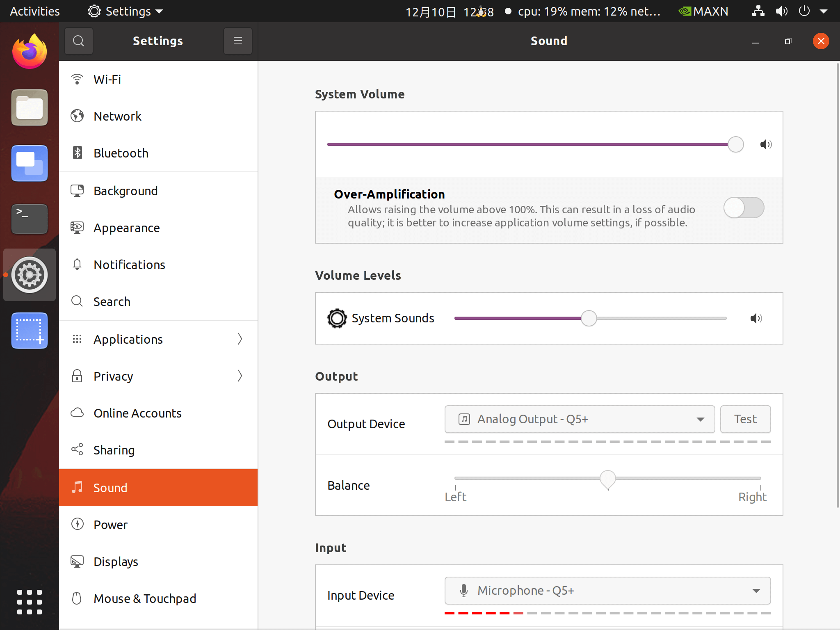This screenshot has width=840, height=630.
Task: Enable the Over-Amplification switch
Action: (743, 208)
